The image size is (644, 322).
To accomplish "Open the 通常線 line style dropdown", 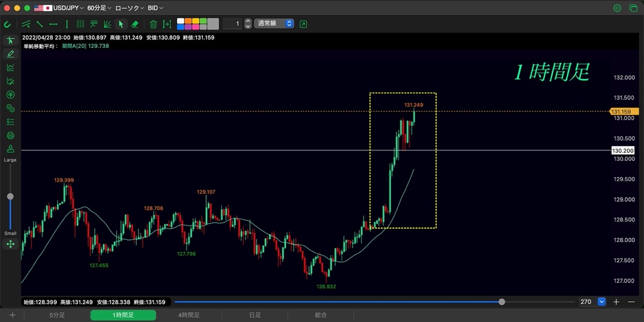I will (274, 24).
